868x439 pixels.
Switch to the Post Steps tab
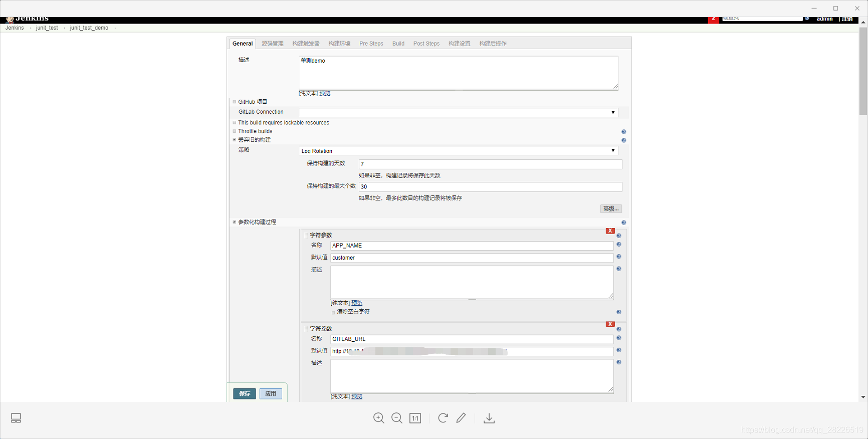(x=426, y=44)
